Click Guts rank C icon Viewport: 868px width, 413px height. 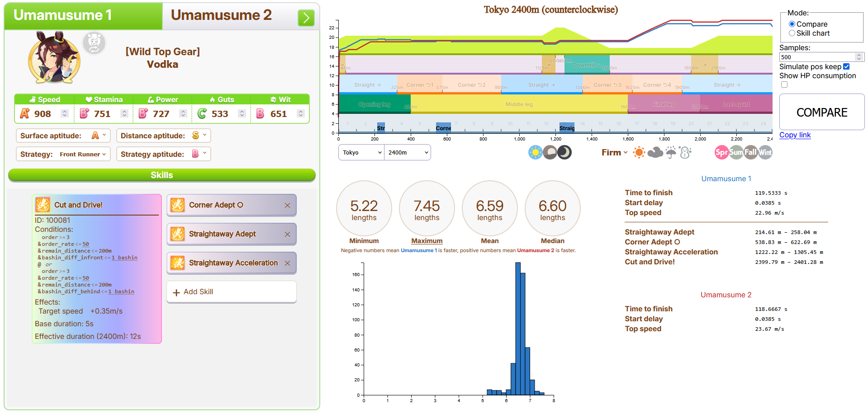(x=202, y=113)
